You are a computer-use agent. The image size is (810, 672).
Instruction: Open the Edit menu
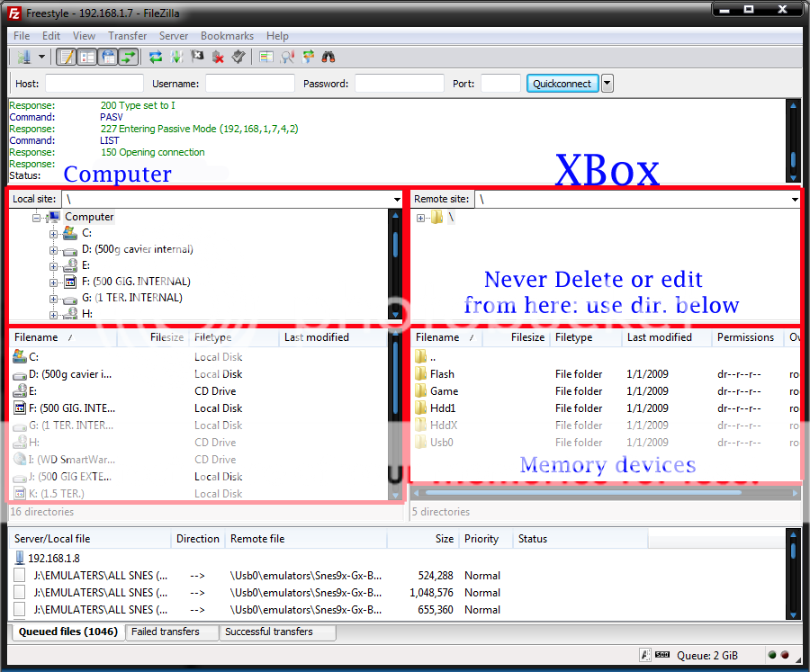coord(51,36)
